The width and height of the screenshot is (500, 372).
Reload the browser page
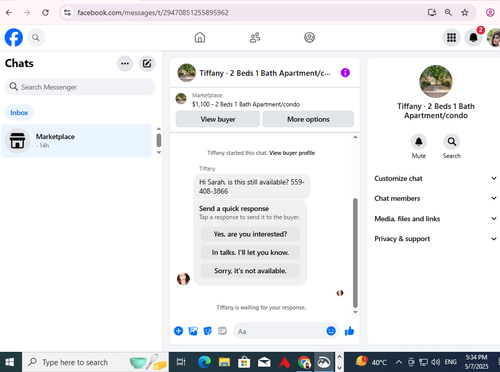[45, 13]
